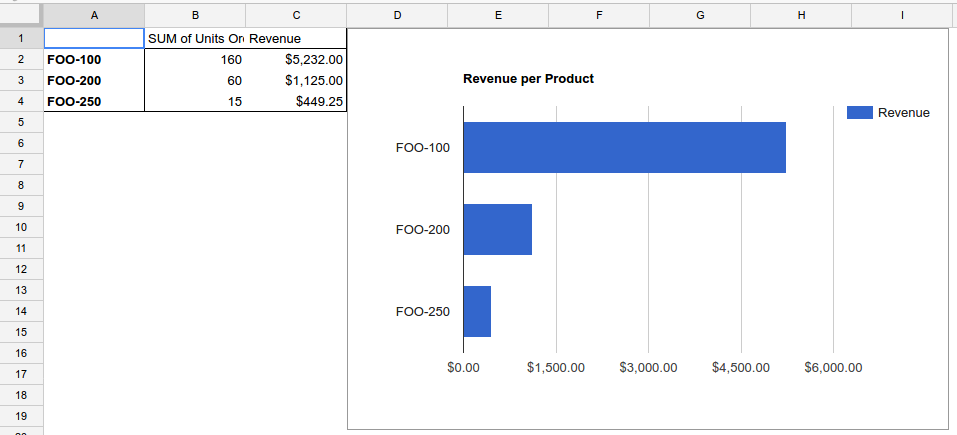
Task: Click the FOO-100 bar in the chart
Action: point(624,148)
